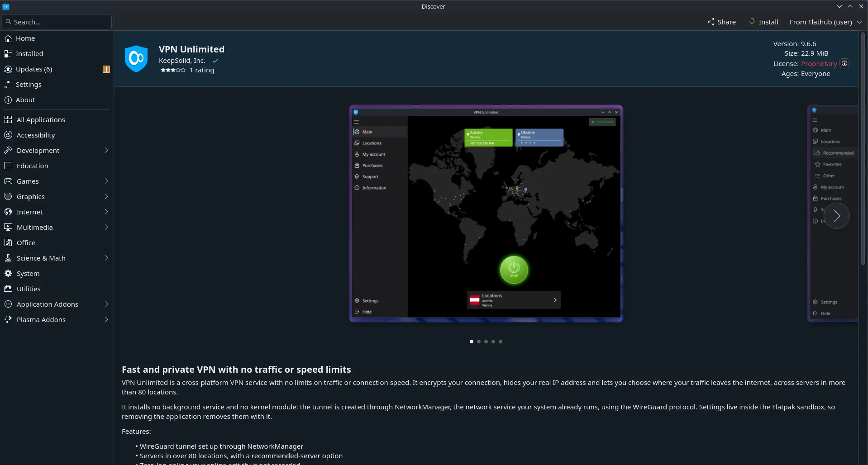
Task: Open the From Flathub (user) source dropdown
Action: 825,22
